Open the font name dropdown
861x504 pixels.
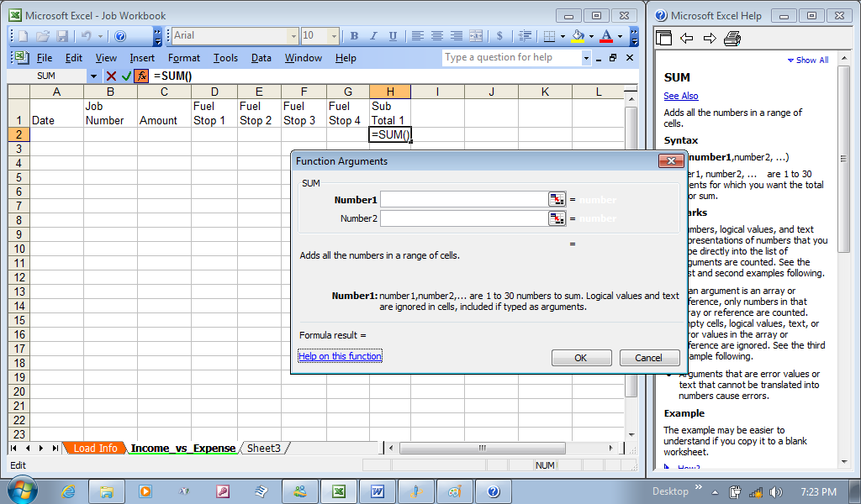293,36
